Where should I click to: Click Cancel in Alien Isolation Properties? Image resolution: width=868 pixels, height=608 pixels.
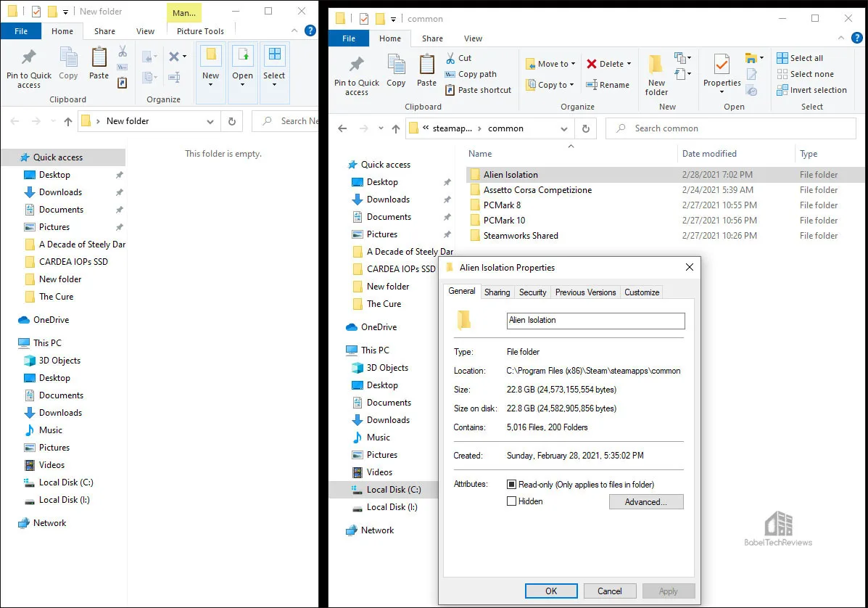tap(609, 591)
